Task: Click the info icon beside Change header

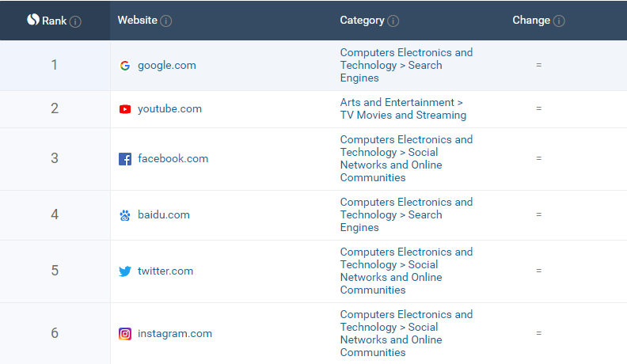Action: pyautogui.click(x=559, y=21)
